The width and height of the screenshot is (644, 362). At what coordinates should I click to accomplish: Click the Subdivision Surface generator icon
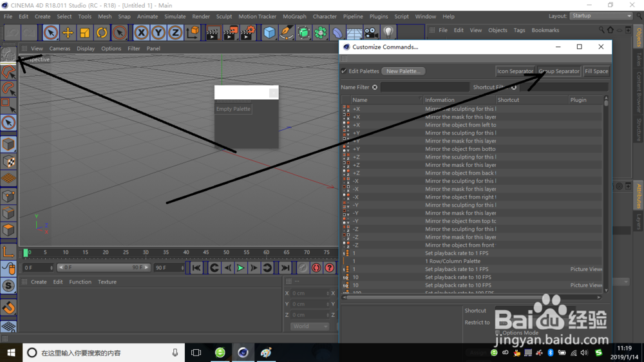(x=303, y=32)
